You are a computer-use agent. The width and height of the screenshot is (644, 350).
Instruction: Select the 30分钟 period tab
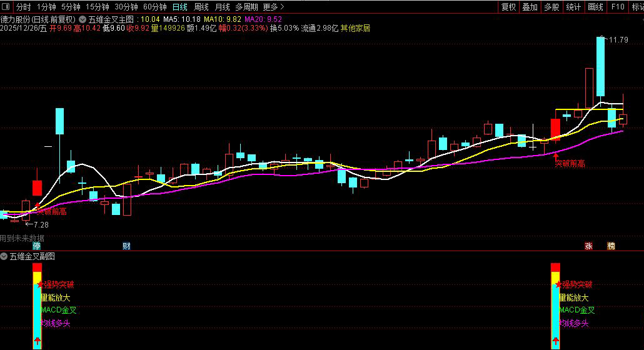point(126,7)
